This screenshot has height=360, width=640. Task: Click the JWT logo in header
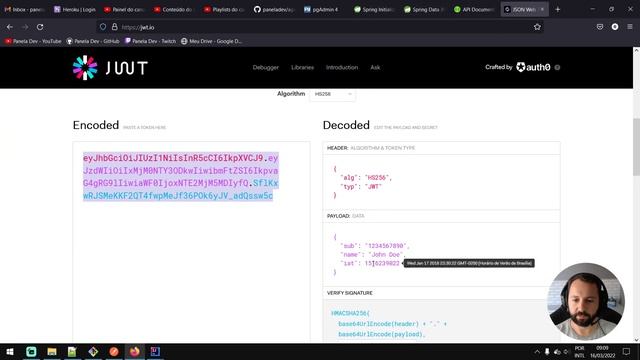(110, 68)
